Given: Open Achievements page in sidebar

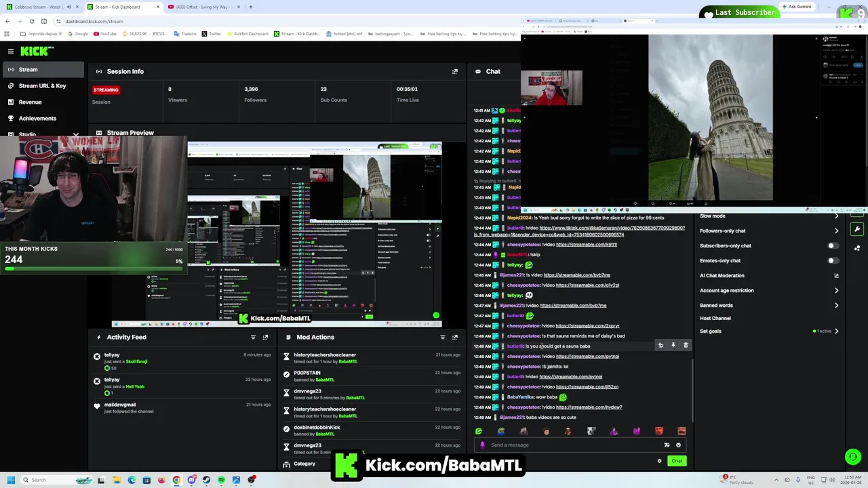Looking at the screenshot, I should click(x=42, y=118).
